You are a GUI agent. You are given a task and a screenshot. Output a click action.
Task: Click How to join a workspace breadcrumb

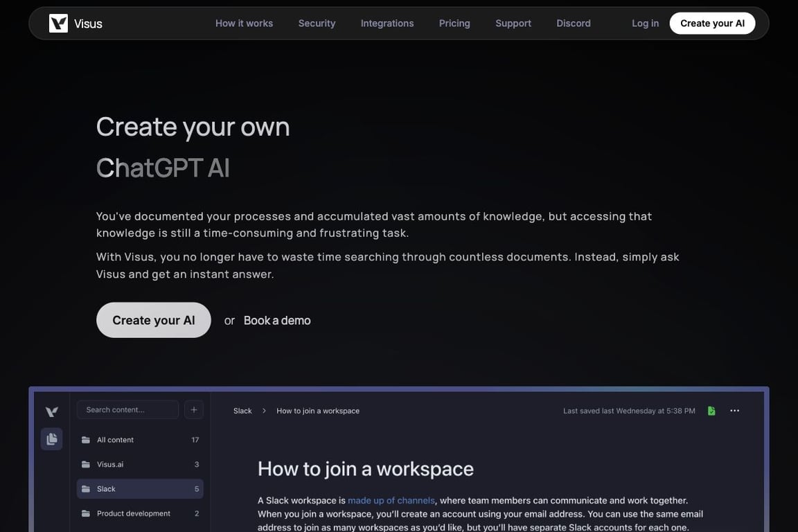[317, 411]
